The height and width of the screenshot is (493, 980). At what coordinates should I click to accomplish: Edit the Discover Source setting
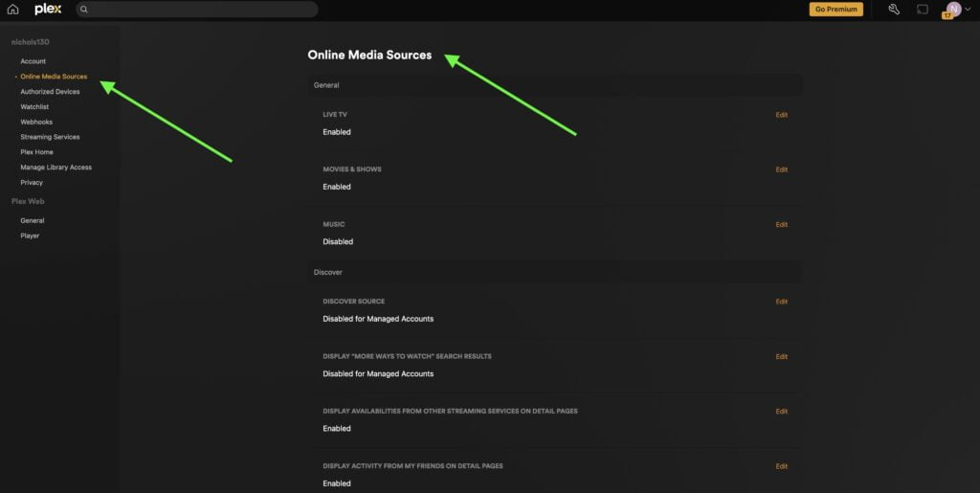[x=781, y=302]
